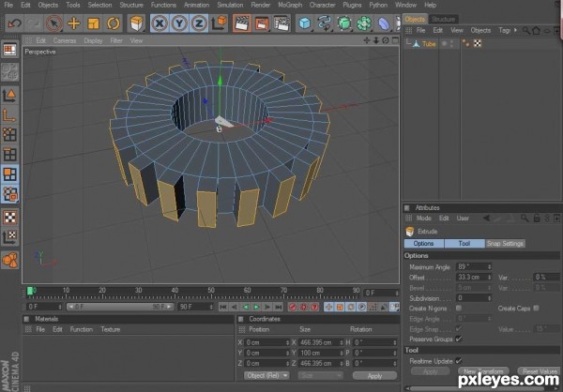Select the Make Editable icon
The image size is (563, 392).
10,72
